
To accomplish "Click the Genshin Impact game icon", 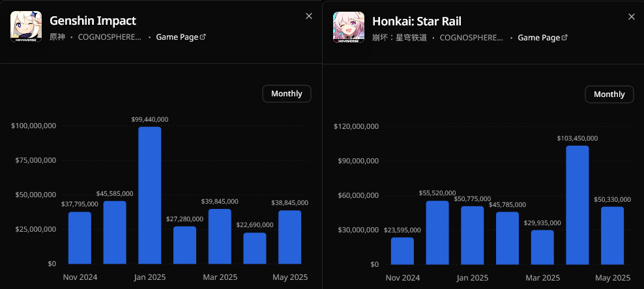I will (x=26, y=27).
